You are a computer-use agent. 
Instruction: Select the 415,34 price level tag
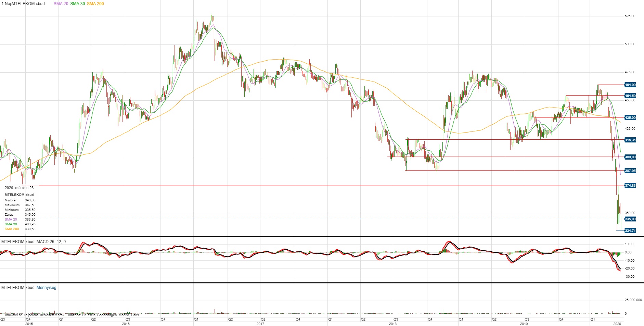tap(630, 140)
